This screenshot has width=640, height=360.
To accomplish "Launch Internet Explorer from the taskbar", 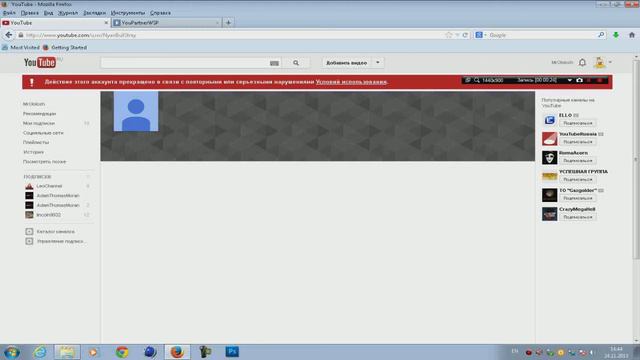I will coord(40,352).
